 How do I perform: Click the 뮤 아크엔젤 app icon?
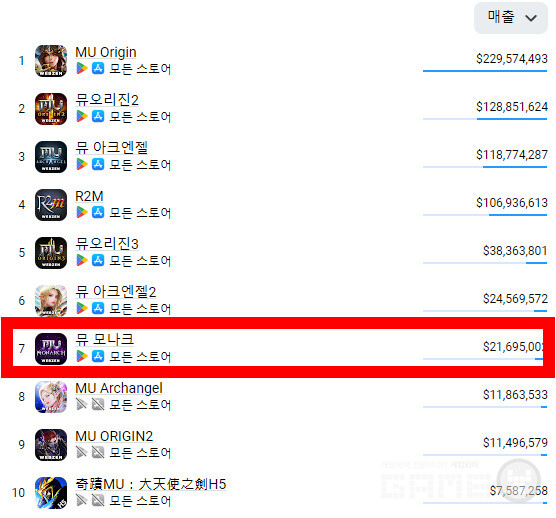(x=51, y=157)
